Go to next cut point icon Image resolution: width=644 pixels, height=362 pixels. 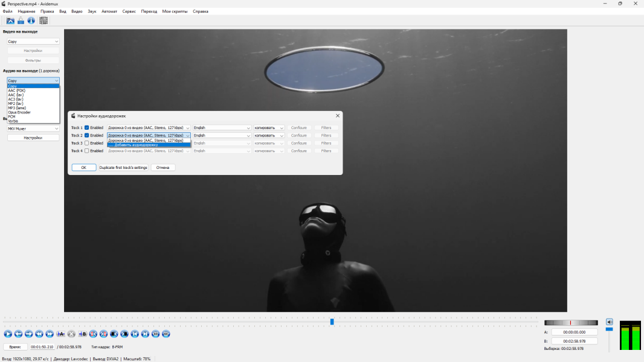click(x=103, y=334)
